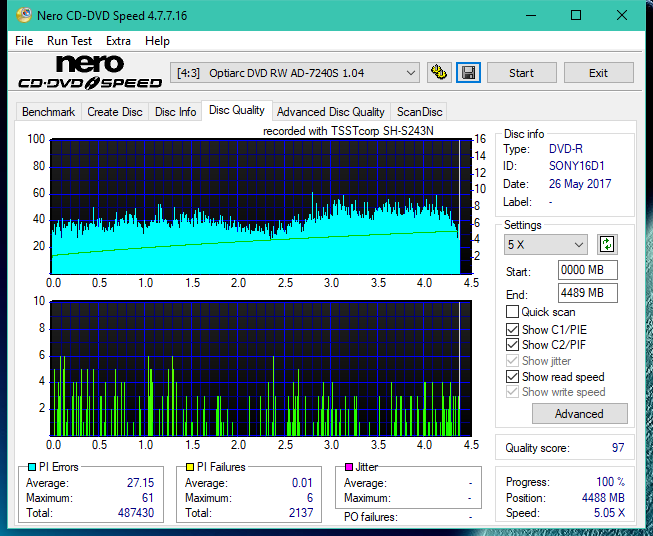The height and width of the screenshot is (536, 653).
Task: Maximize the Nero window
Action: tap(576, 15)
